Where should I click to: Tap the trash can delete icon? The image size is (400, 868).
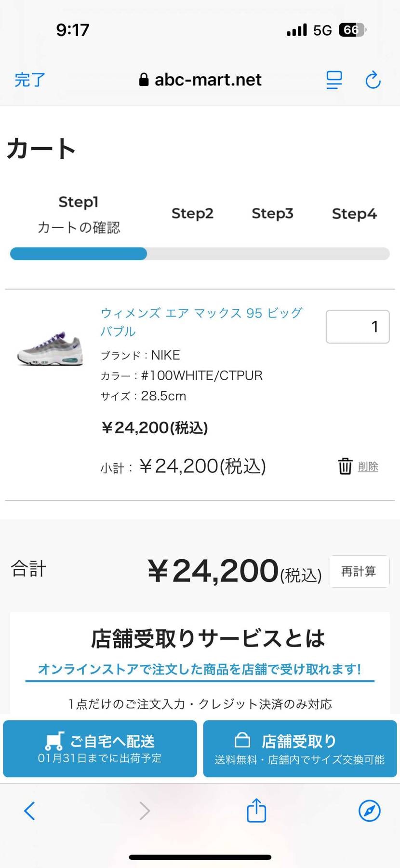click(x=345, y=466)
